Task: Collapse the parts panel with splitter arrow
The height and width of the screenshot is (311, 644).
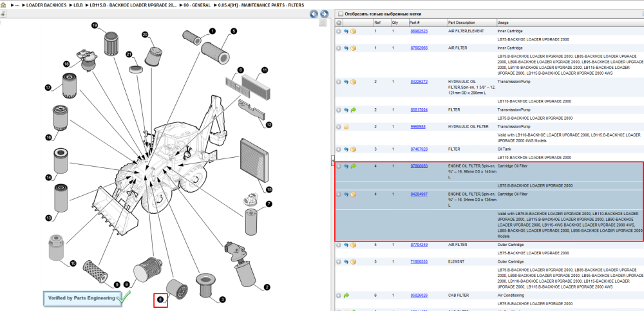Action: tap(332, 160)
